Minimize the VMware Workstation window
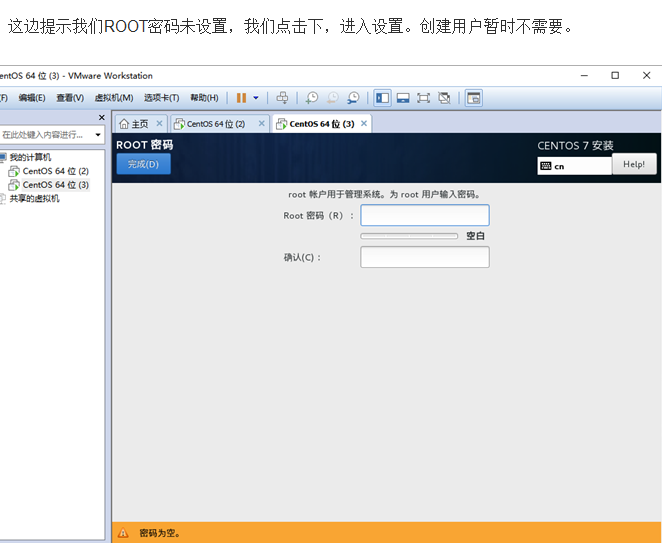Screen dimensions: 662x543 [584, 76]
